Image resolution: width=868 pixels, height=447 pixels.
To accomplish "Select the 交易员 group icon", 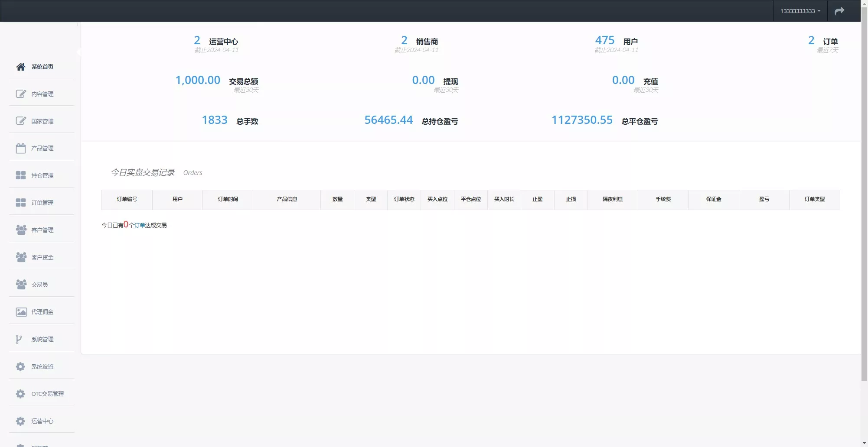I will coord(20,284).
